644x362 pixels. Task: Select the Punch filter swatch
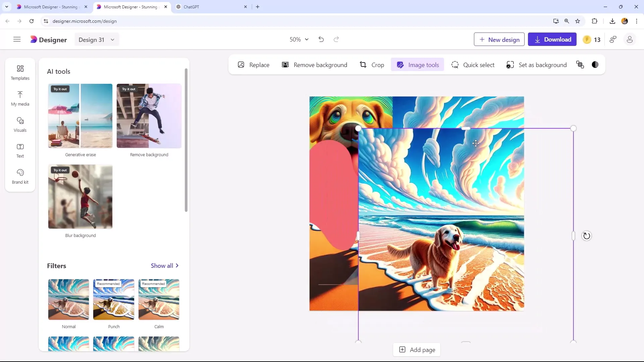click(x=114, y=299)
